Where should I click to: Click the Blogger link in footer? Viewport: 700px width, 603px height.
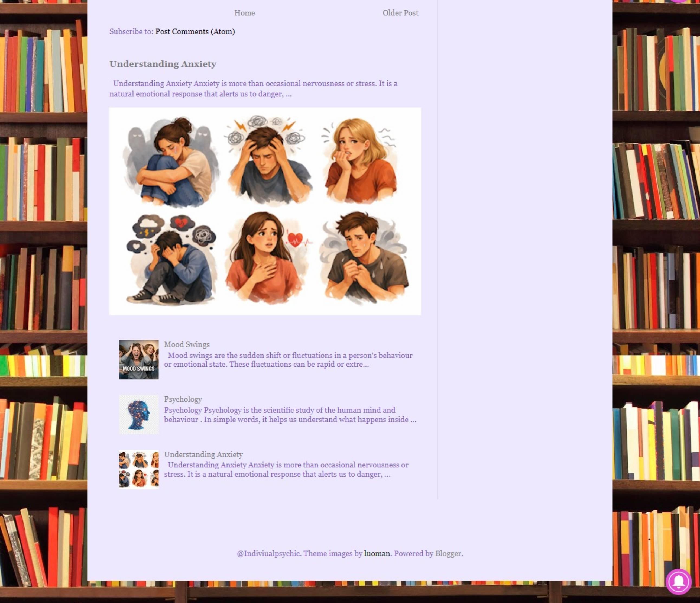coord(448,553)
